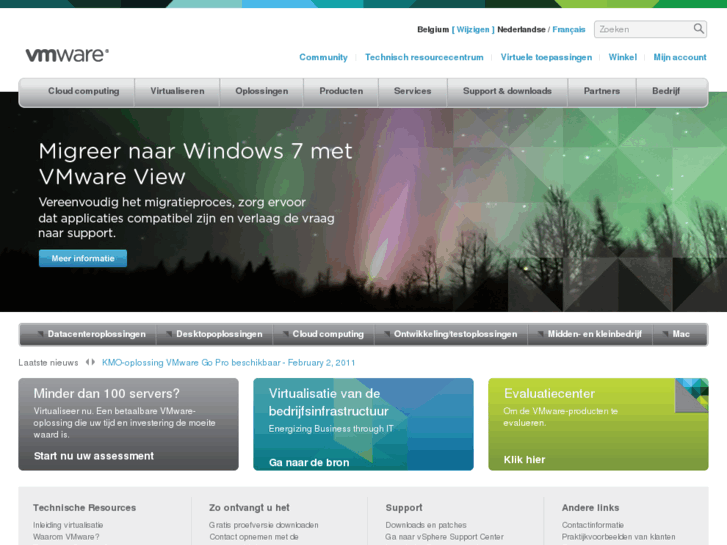The height and width of the screenshot is (545, 727).
Task: Click Wijzigen to change country
Action: (x=473, y=29)
